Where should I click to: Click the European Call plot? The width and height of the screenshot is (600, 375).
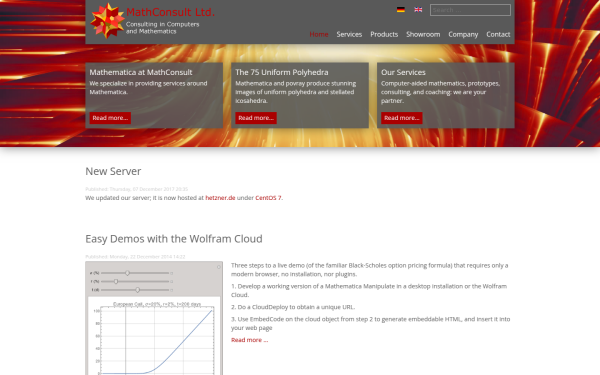154,337
